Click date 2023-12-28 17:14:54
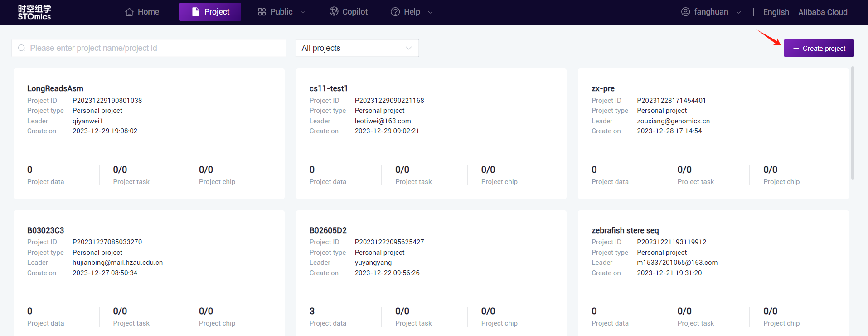 point(669,131)
